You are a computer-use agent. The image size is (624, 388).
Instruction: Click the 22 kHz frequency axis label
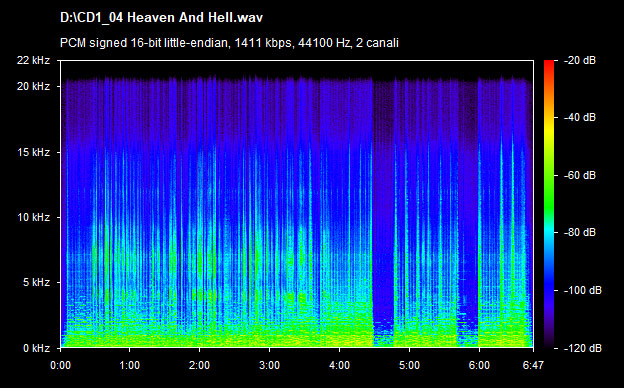click(x=33, y=60)
